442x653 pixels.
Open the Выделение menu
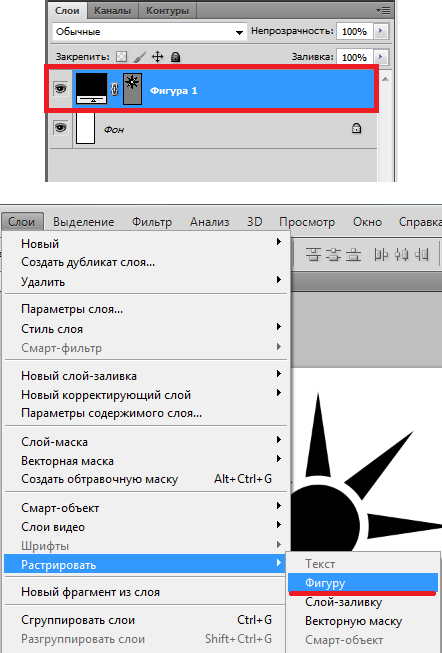coord(83,222)
